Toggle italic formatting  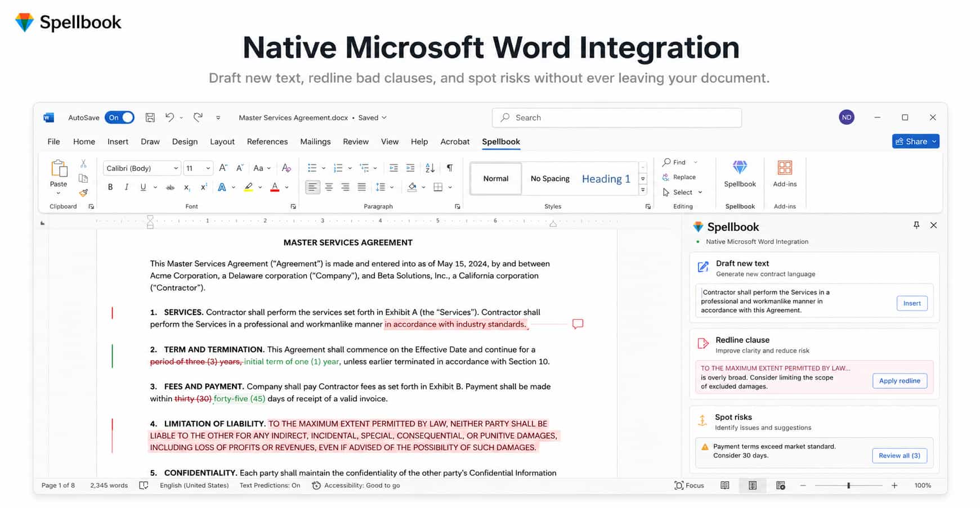127,187
